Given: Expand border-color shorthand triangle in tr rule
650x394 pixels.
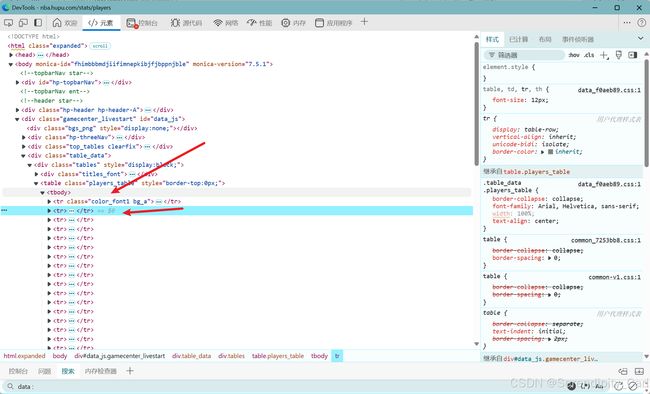Looking at the screenshot, I should [542, 152].
